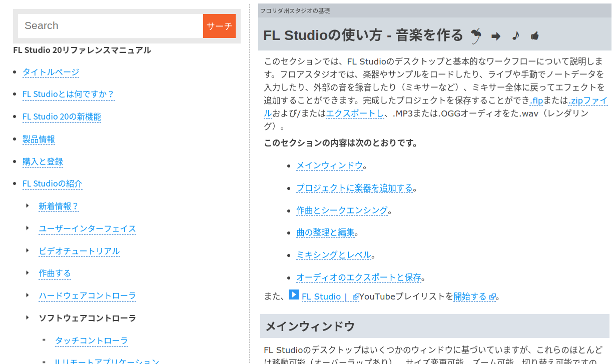Focus the Search input field
Image resolution: width=614 pixels, height=364 pixels.
(111, 26)
